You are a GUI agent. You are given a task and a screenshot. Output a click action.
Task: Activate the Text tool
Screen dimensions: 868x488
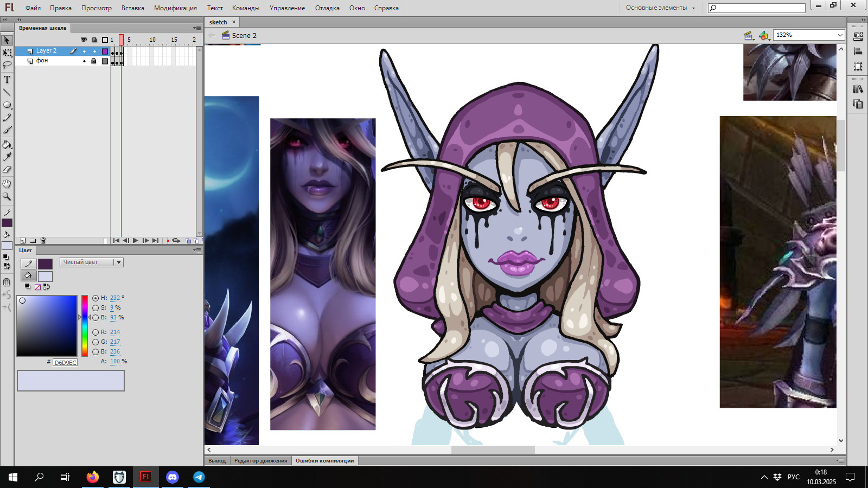point(7,80)
